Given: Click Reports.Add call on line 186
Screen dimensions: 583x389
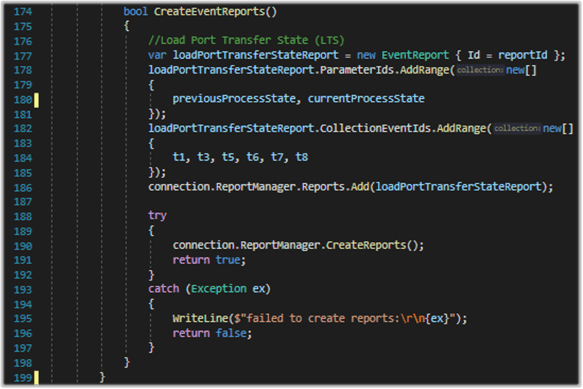Looking at the screenshot, I should point(335,186).
